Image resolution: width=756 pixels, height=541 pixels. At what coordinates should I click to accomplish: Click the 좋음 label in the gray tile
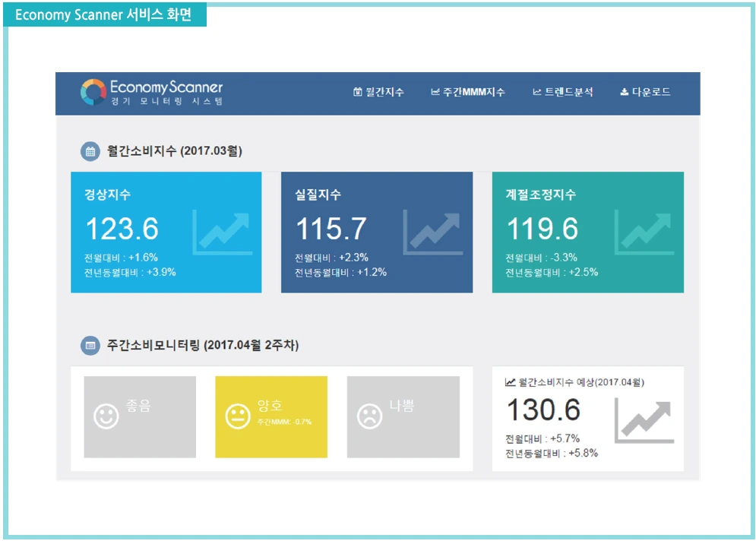(x=138, y=406)
